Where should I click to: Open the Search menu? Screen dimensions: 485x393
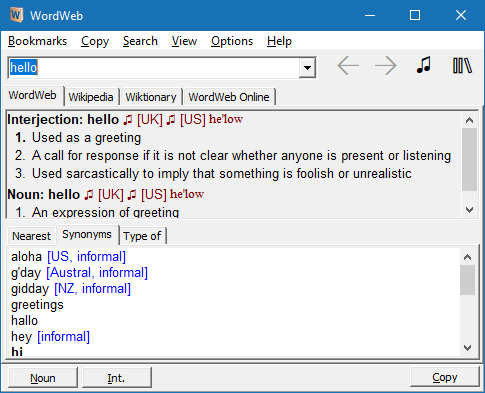pos(140,41)
